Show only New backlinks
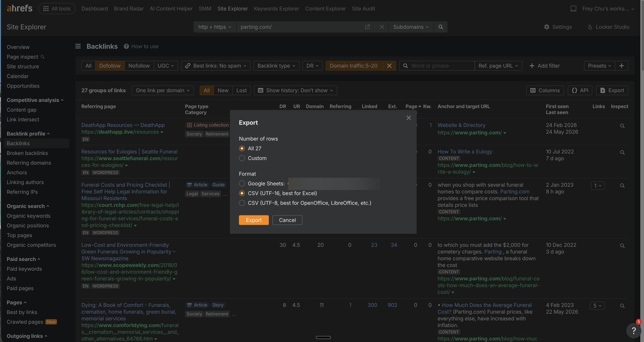The width and height of the screenshot is (644, 342). tap(223, 91)
